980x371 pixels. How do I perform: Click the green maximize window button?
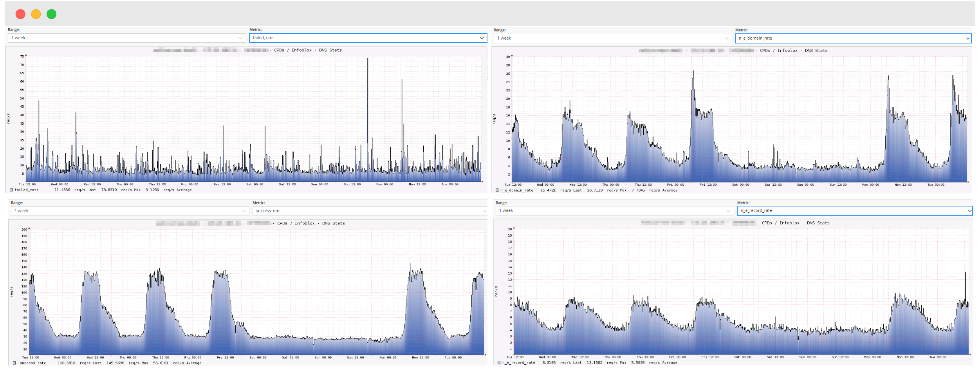(52, 14)
